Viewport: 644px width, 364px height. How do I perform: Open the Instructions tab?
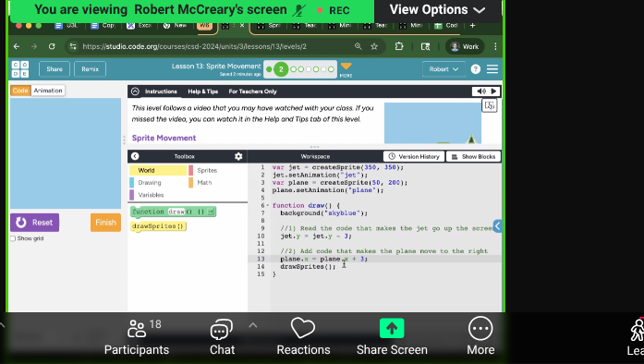161,91
